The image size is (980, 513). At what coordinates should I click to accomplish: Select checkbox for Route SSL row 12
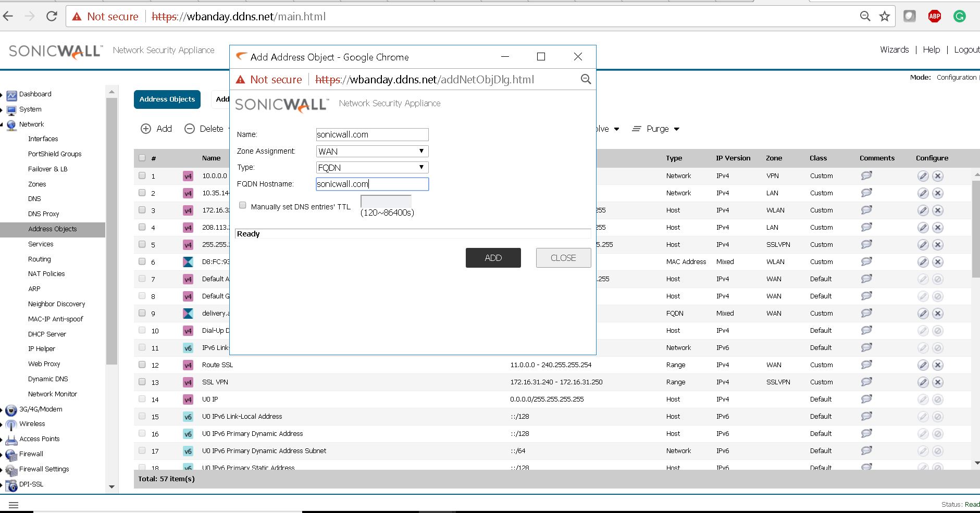click(x=142, y=365)
